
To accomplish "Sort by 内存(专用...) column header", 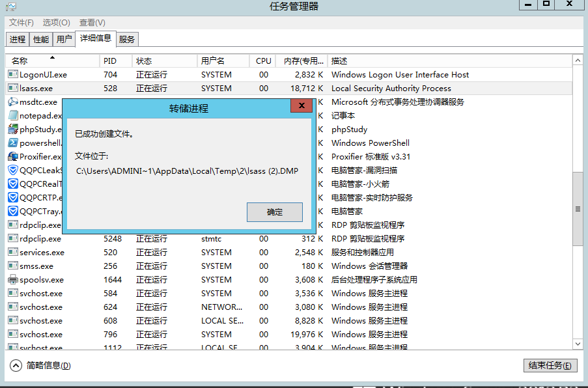I will pos(302,61).
